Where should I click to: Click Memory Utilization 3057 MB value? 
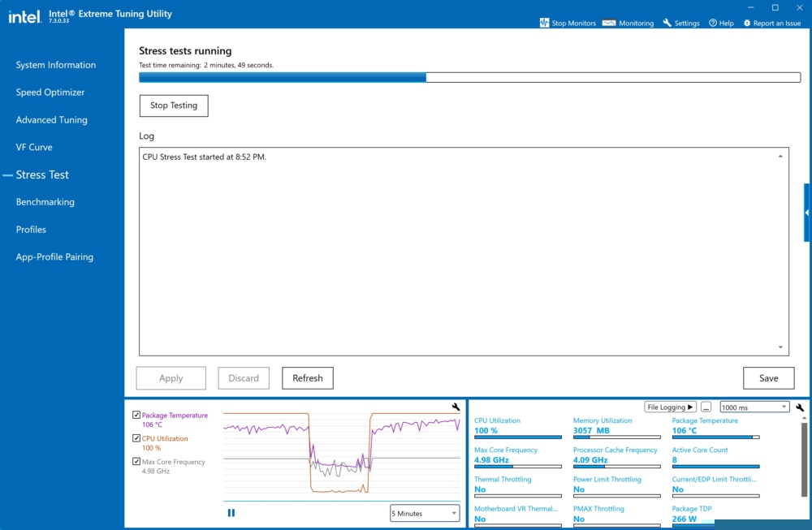[x=591, y=430]
